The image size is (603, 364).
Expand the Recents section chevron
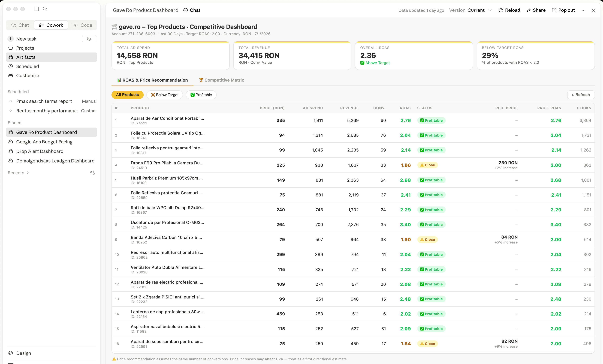click(28, 173)
